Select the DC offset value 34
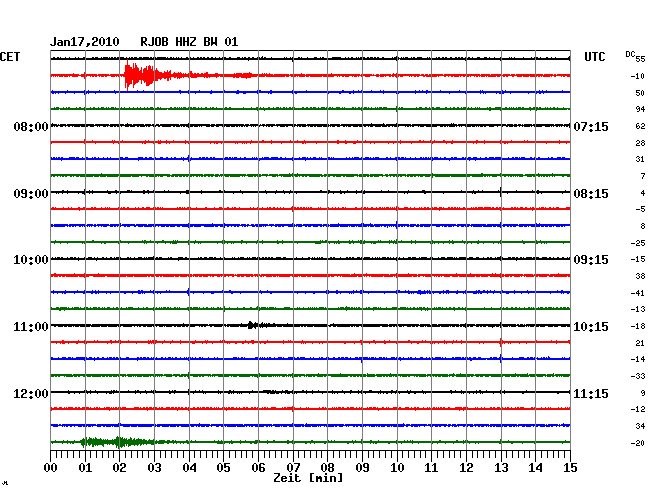 click(640, 426)
